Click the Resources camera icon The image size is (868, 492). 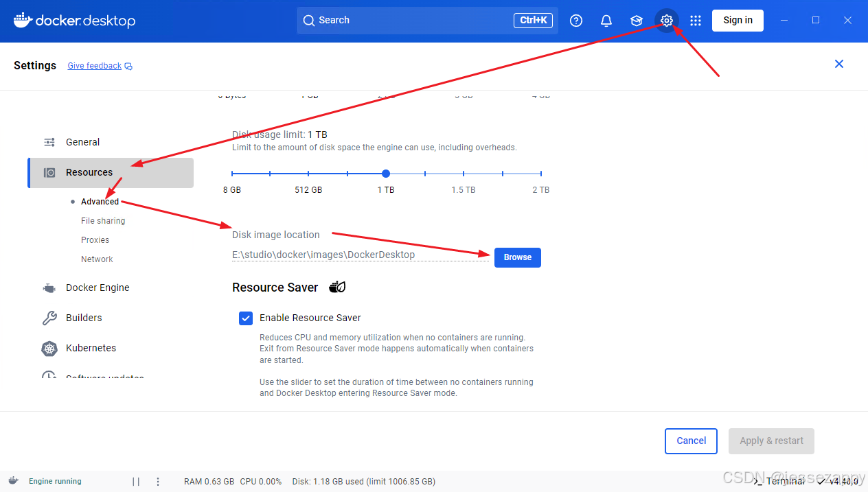click(x=49, y=173)
